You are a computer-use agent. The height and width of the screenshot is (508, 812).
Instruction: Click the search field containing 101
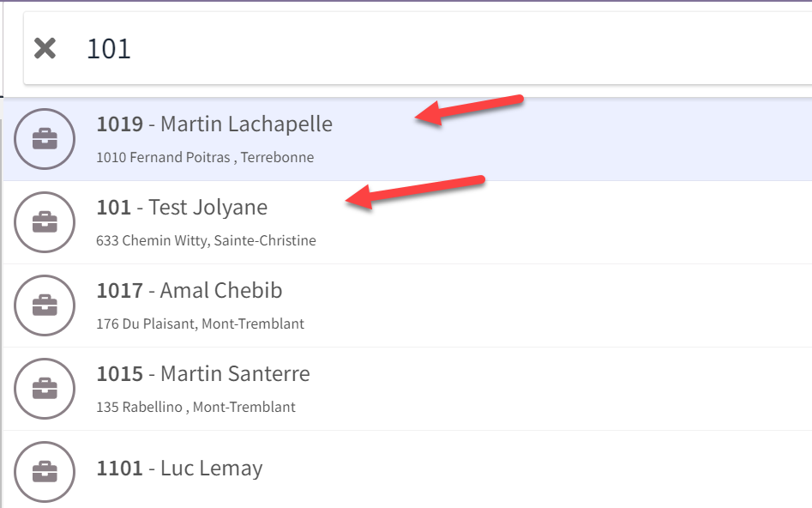point(418,48)
